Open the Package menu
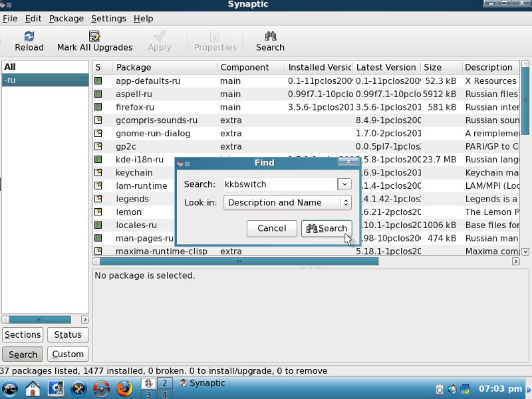The image size is (532, 399). pyautogui.click(x=66, y=19)
